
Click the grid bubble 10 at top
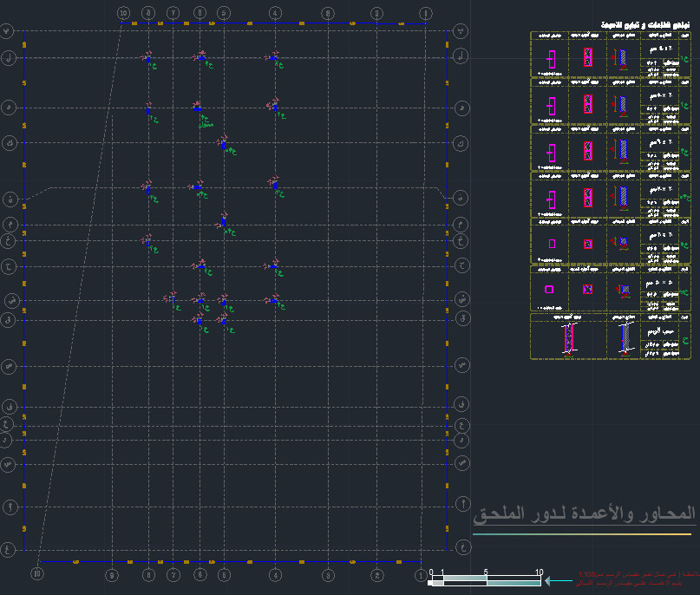123,13
